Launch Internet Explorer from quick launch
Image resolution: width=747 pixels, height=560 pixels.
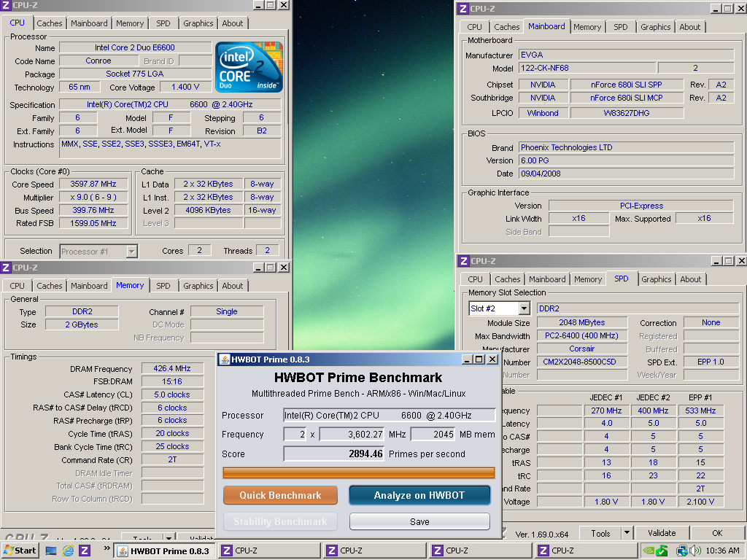(68, 551)
